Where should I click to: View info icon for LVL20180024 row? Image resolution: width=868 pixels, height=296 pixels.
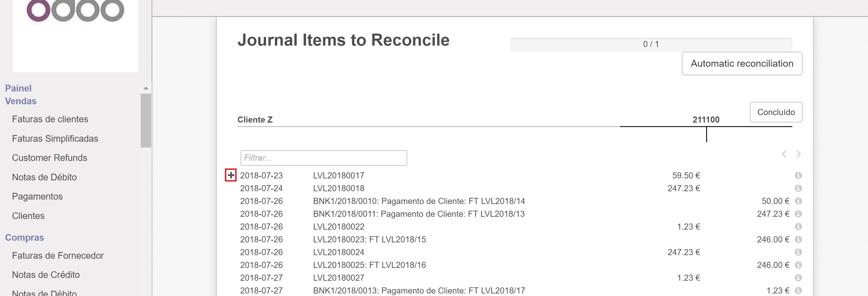point(798,252)
